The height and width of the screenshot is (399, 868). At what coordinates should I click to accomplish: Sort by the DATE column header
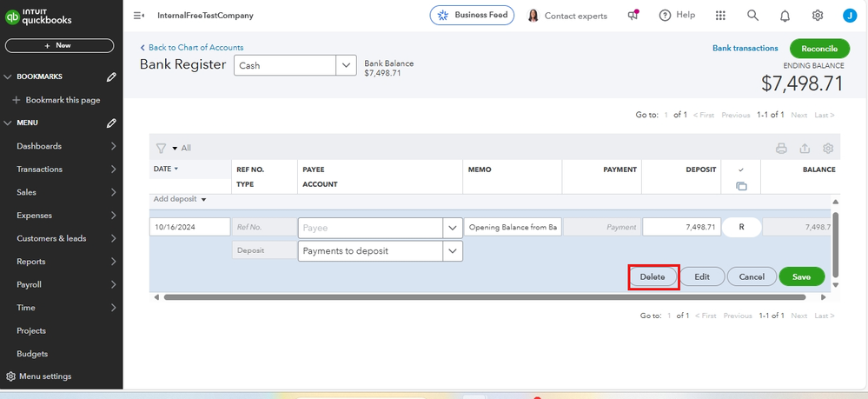(165, 169)
